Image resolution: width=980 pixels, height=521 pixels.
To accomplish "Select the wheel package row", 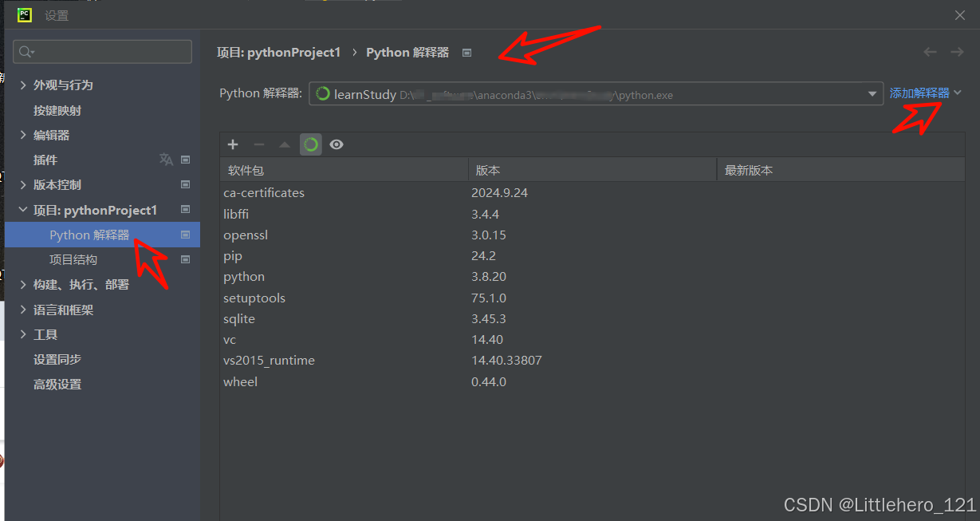I will (592, 381).
